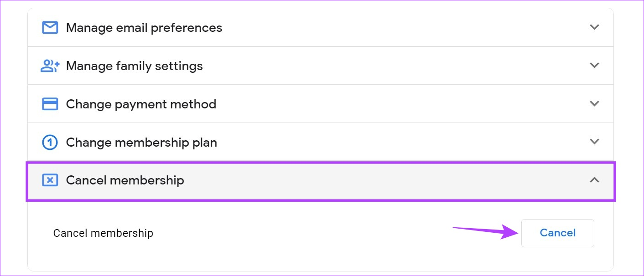Viewport: 644px width, 276px height.
Task: Open the Manage family settings heading
Action: [135, 66]
